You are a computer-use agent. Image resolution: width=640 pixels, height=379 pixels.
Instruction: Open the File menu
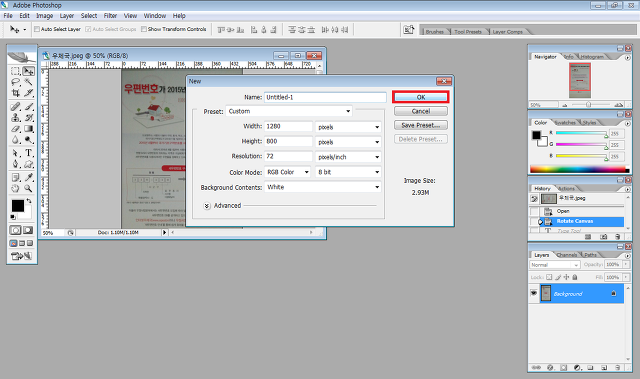[x=8, y=16]
